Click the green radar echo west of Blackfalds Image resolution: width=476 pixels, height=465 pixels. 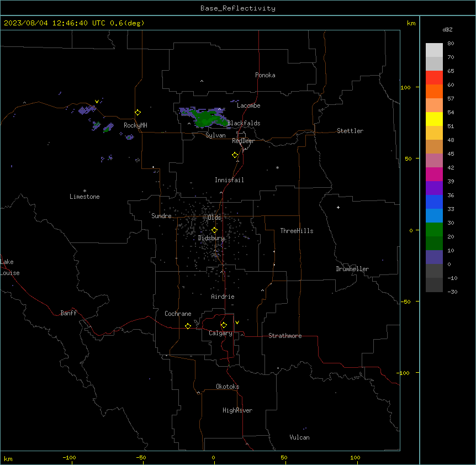coord(207,118)
